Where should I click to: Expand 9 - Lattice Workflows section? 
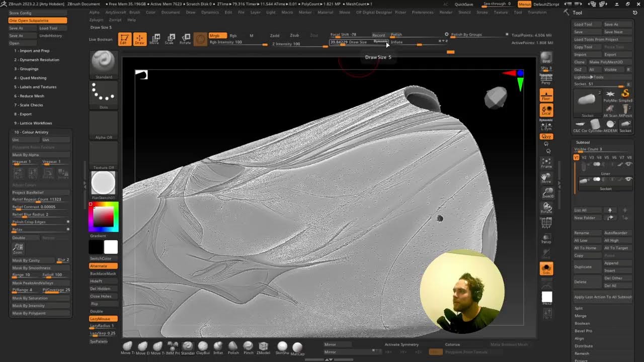tap(33, 123)
